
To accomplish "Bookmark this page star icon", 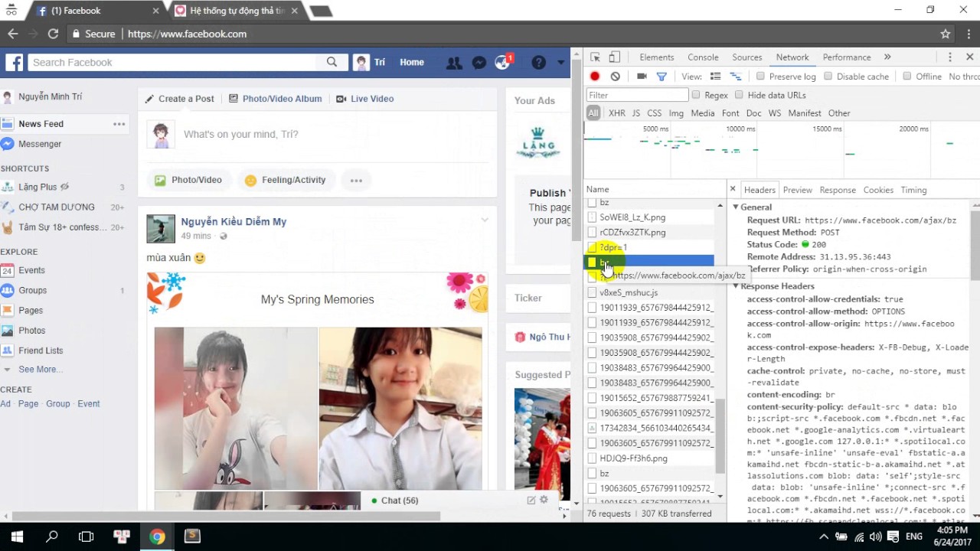I will click(946, 34).
